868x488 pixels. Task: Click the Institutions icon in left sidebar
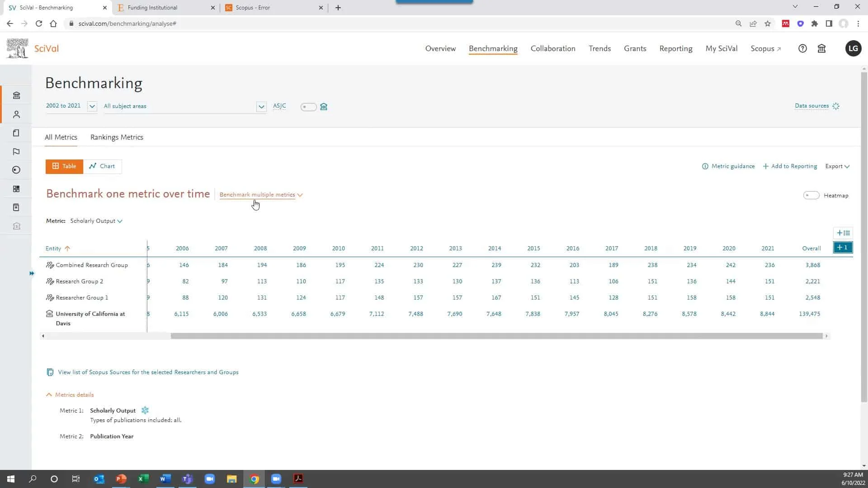pos(17,95)
